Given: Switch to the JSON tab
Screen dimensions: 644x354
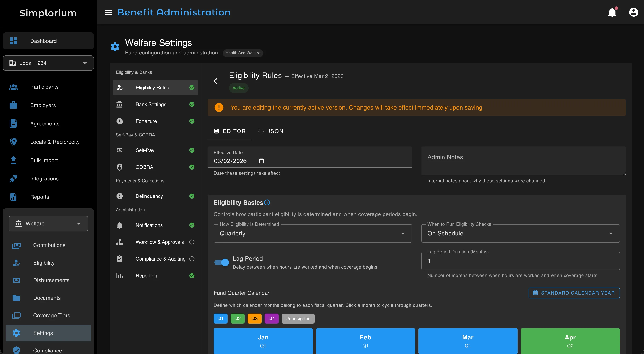Looking at the screenshot, I should pyautogui.click(x=271, y=131).
